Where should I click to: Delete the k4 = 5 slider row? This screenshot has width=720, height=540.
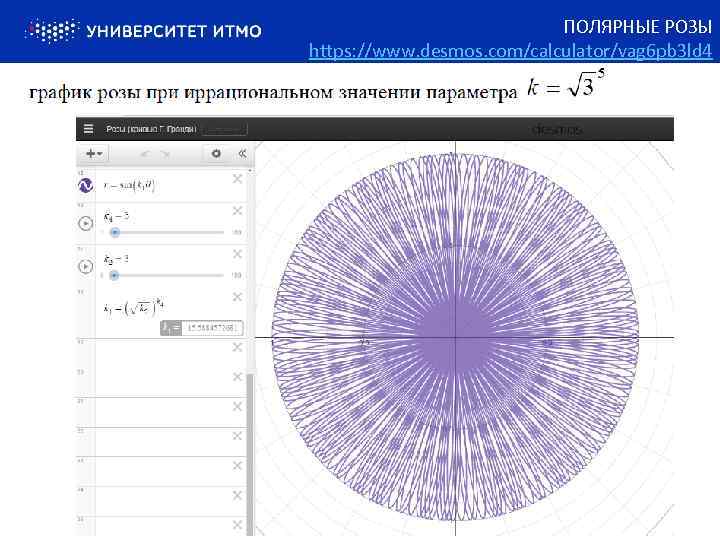(x=237, y=211)
